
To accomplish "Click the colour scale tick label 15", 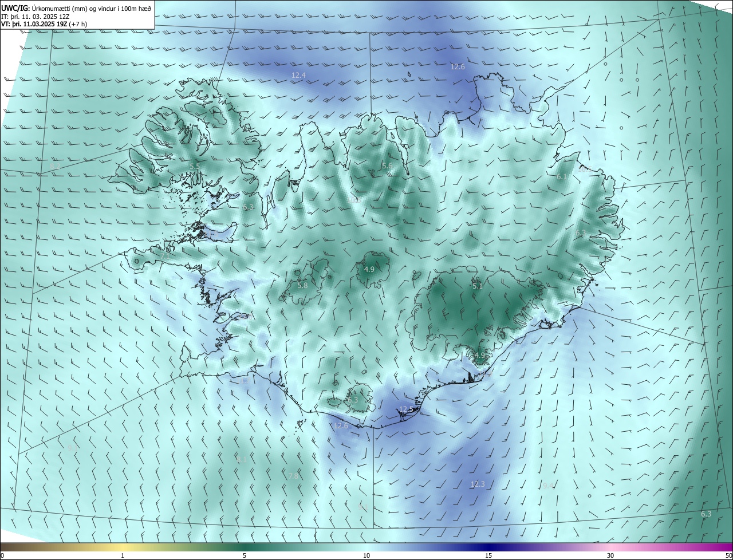I will tap(488, 555).
